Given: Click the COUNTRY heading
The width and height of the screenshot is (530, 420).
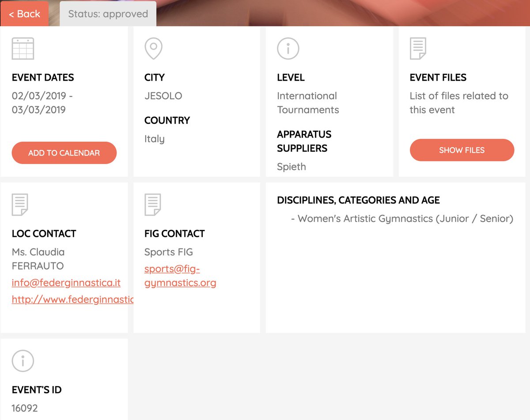Looking at the screenshot, I should coord(167,120).
